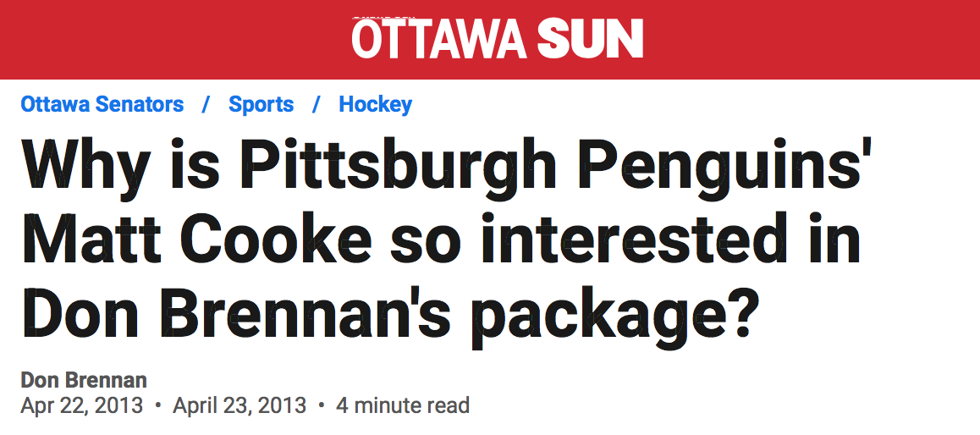Click dot separator before 4 minute read
Screen dimensions: 980x435
(x=322, y=405)
